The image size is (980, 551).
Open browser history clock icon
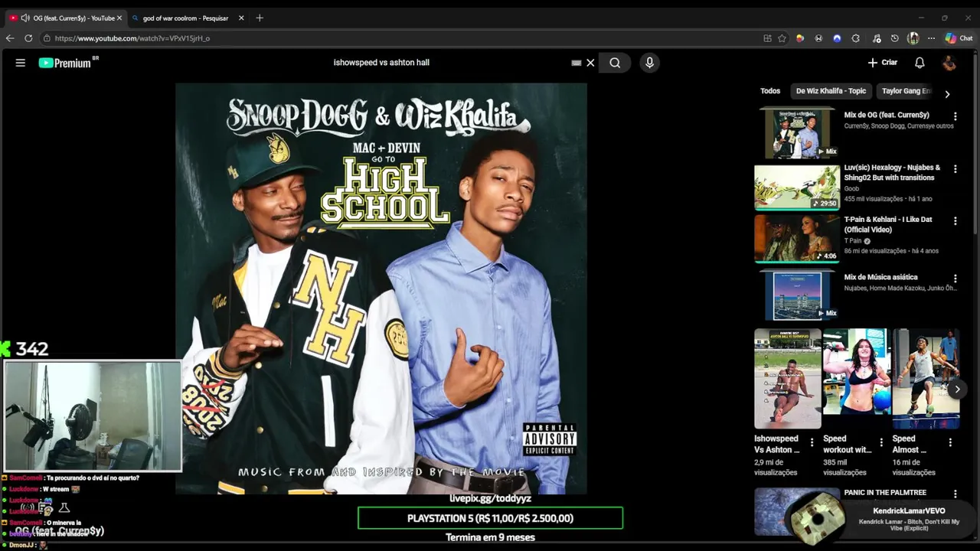[894, 38]
